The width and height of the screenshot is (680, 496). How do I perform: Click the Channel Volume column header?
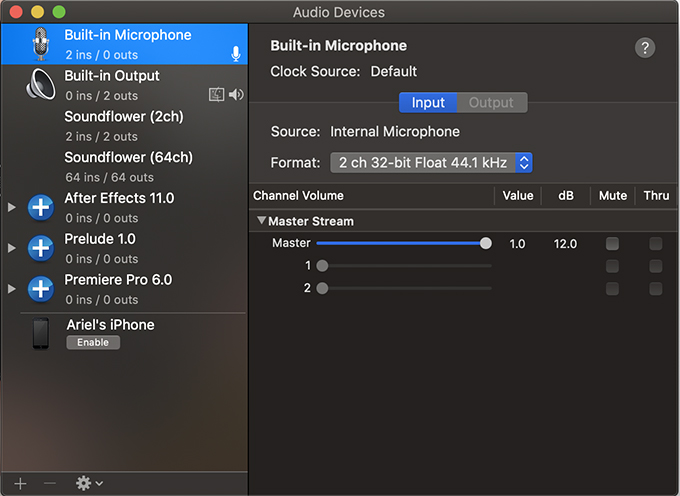tap(298, 196)
